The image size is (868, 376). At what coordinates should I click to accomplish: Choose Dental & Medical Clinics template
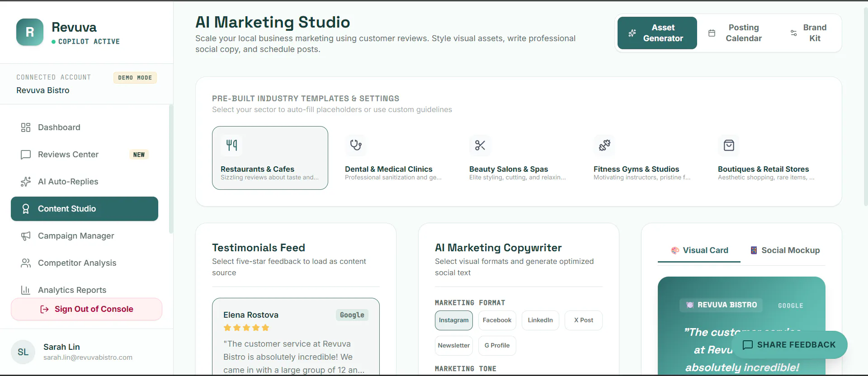(x=394, y=158)
